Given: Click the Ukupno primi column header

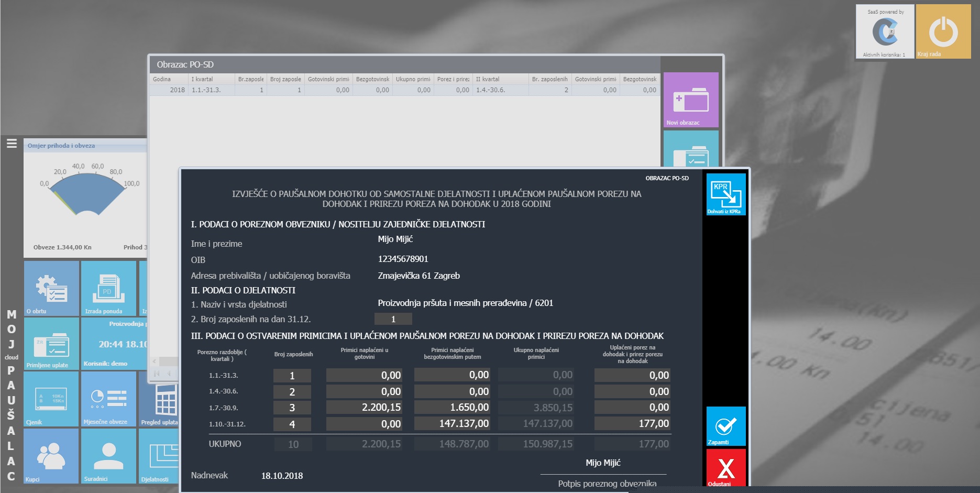Looking at the screenshot, I should 413,79.
